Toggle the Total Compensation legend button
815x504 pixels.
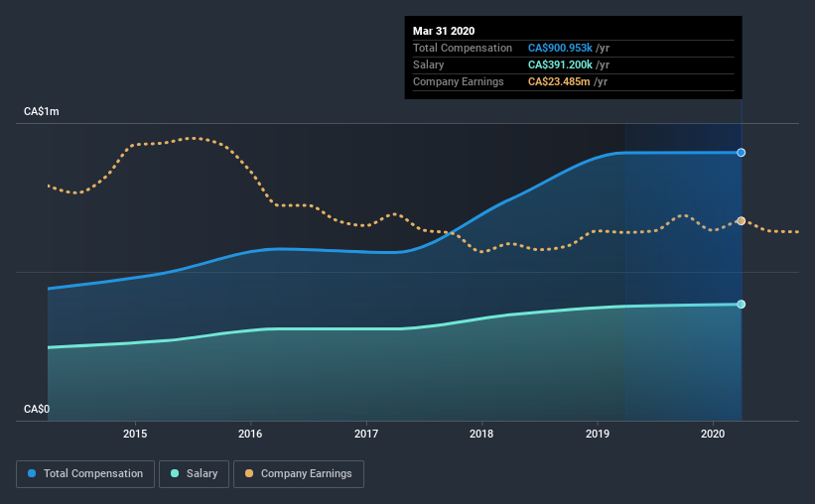point(85,474)
